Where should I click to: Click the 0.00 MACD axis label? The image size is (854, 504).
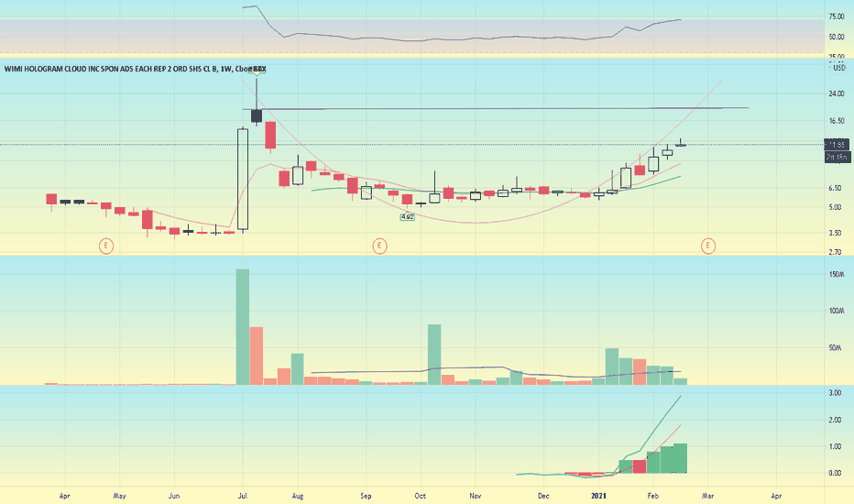pyautogui.click(x=835, y=473)
